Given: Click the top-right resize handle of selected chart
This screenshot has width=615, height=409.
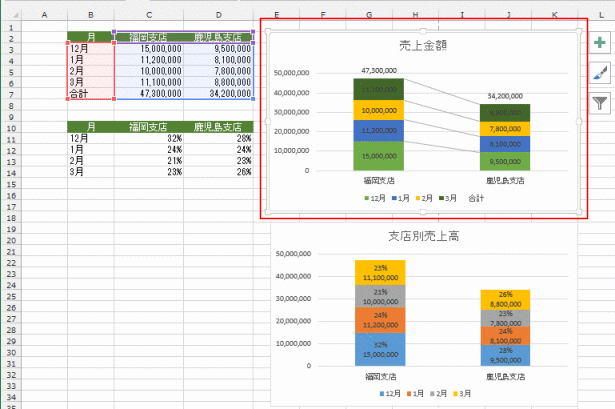Looking at the screenshot, I should [579, 31].
